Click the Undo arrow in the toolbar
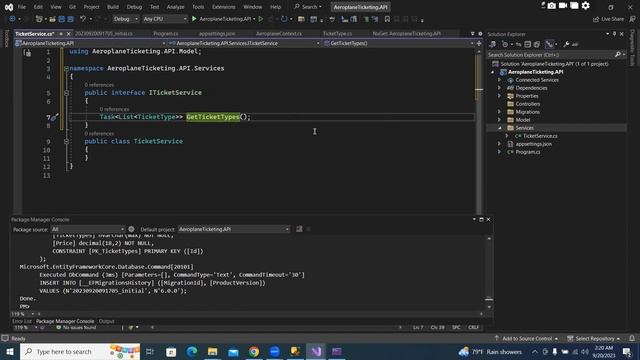This screenshot has width=640, height=360. pos(83,19)
